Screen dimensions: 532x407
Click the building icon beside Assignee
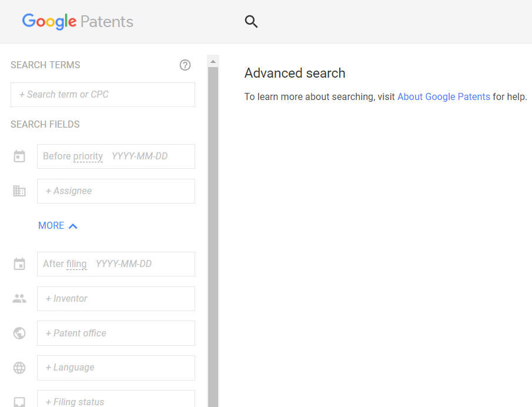point(19,191)
